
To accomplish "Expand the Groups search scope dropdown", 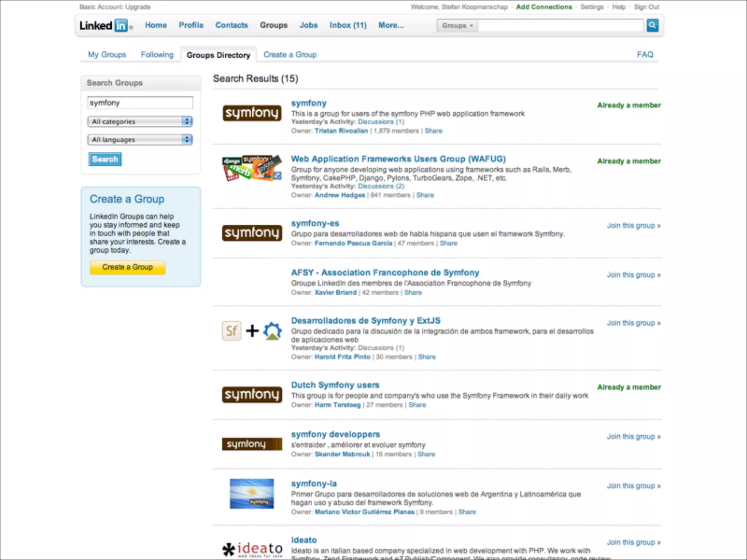I will click(457, 26).
